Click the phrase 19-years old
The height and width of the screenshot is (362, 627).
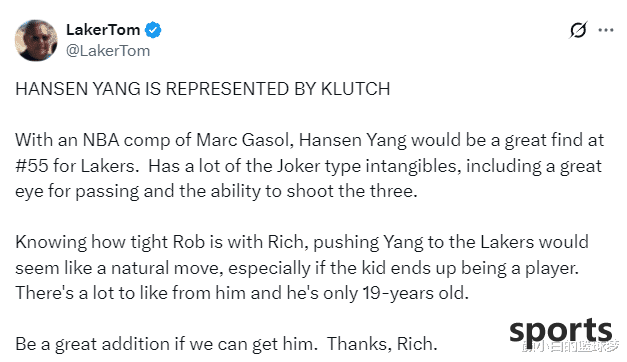pos(415,293)
